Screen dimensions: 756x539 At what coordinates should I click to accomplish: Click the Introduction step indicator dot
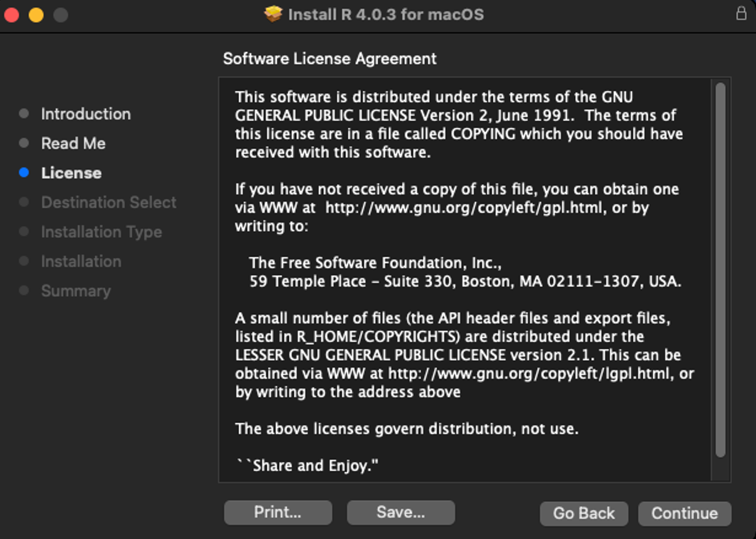(24, 113)
